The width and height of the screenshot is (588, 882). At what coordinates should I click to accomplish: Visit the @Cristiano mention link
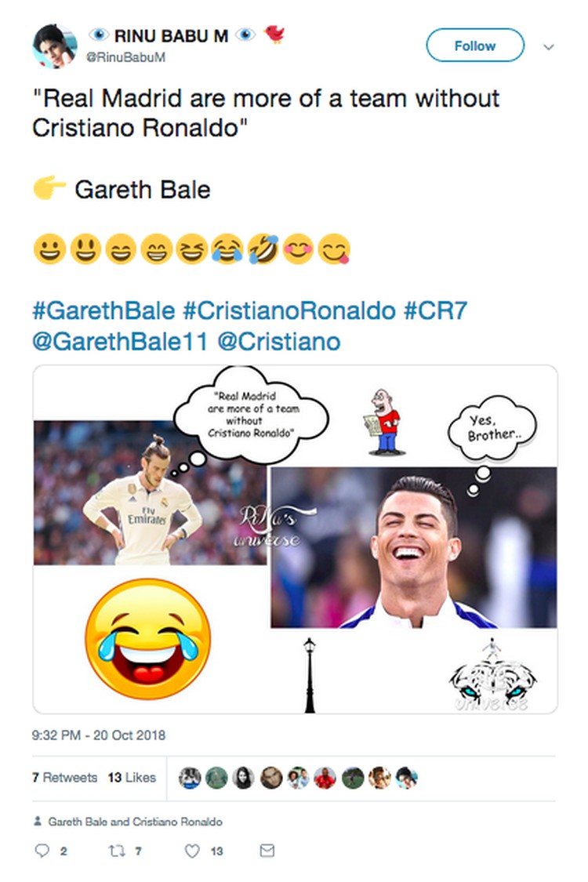click(x=278, y=342)
